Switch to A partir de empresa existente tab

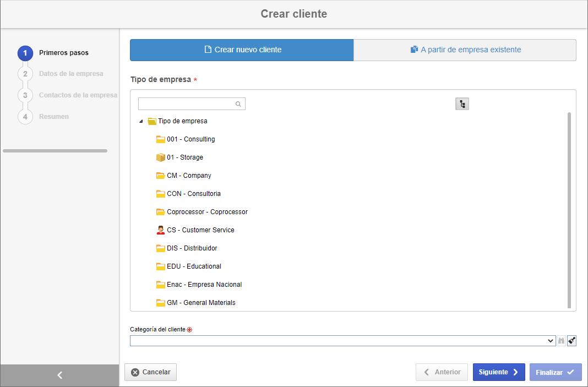[465, 50]
